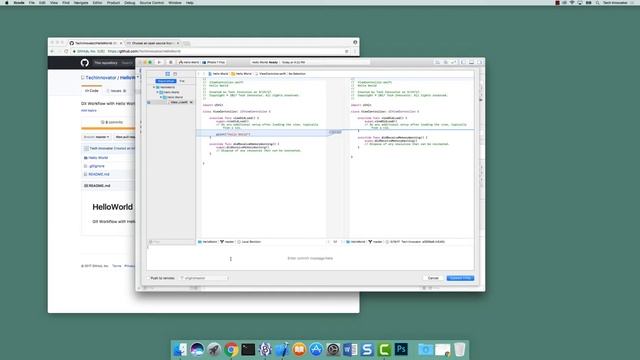Open the README.md file link on GitHub

(x=99, y=174)
